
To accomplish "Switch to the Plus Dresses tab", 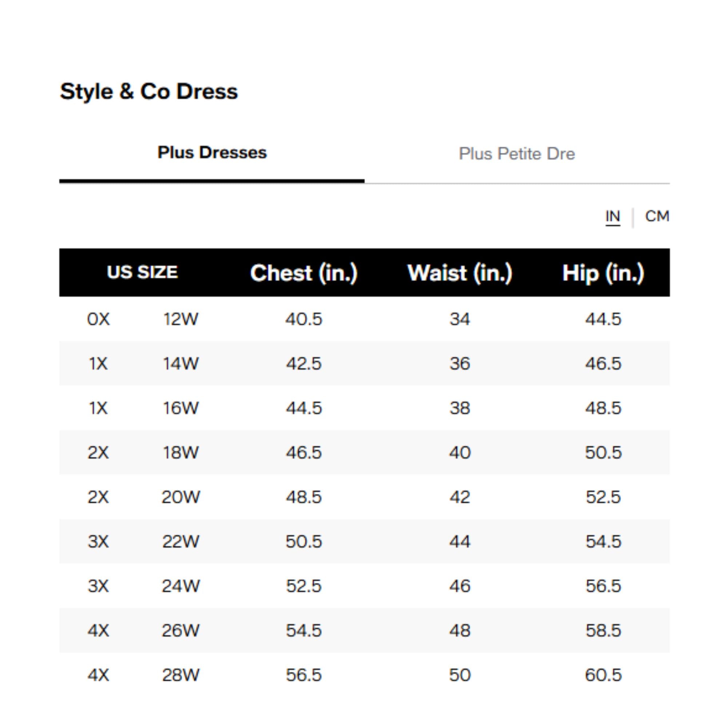I will pyautogui.click(x=212, y=153).
